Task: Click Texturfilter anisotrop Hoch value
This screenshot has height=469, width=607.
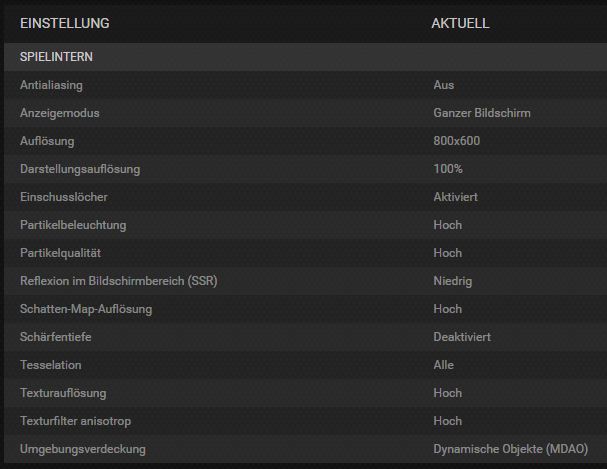Action: point(447,421)
